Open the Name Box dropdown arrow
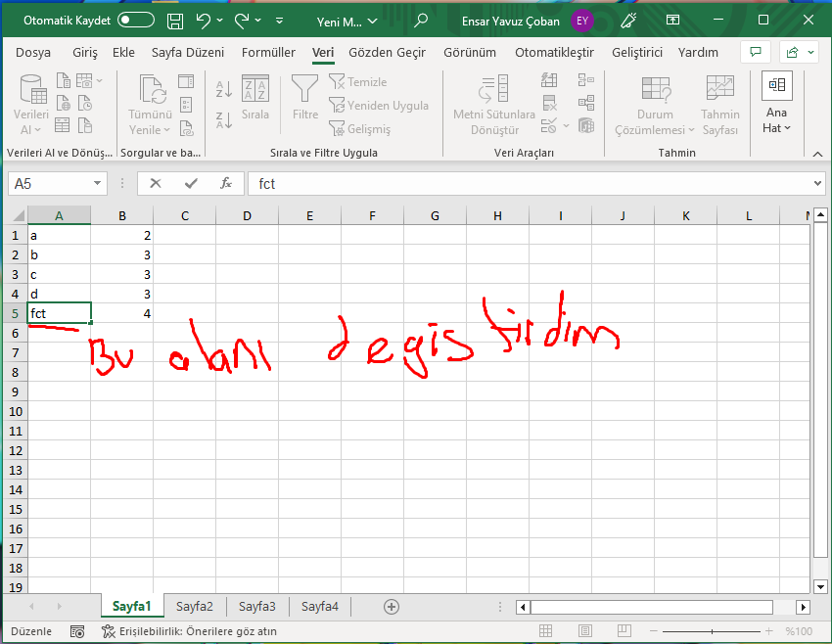This screenshot has height=644, width=832. [x=97, y=184]
